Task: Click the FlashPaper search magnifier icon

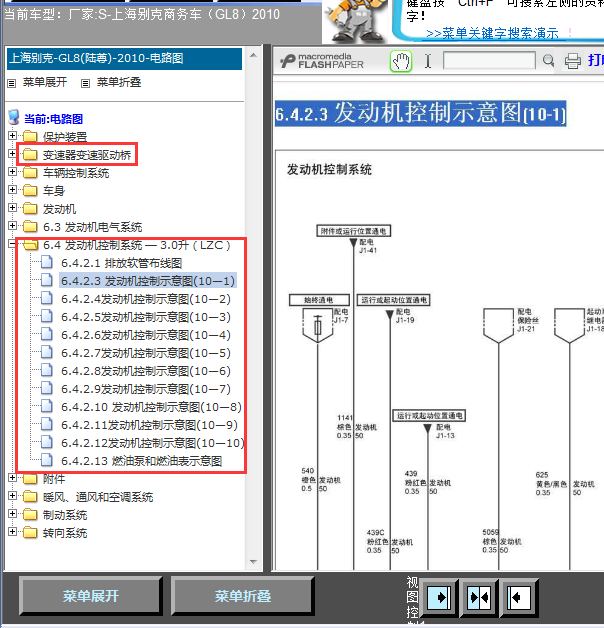Action: click(x=548, y=61)
